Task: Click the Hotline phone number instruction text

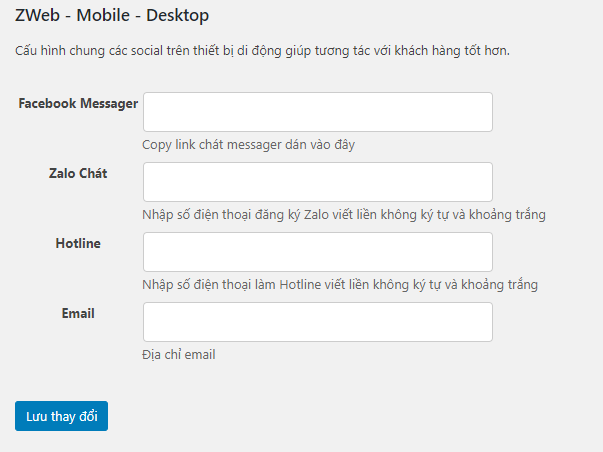Action: pos(340,285)
